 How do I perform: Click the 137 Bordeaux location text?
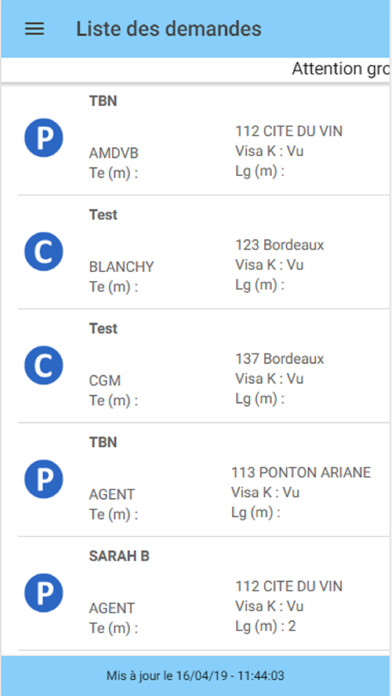pos(280,359)
